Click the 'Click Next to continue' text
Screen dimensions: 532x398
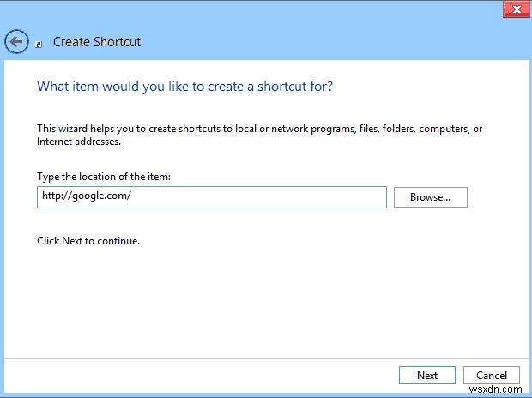pos(88,241)
